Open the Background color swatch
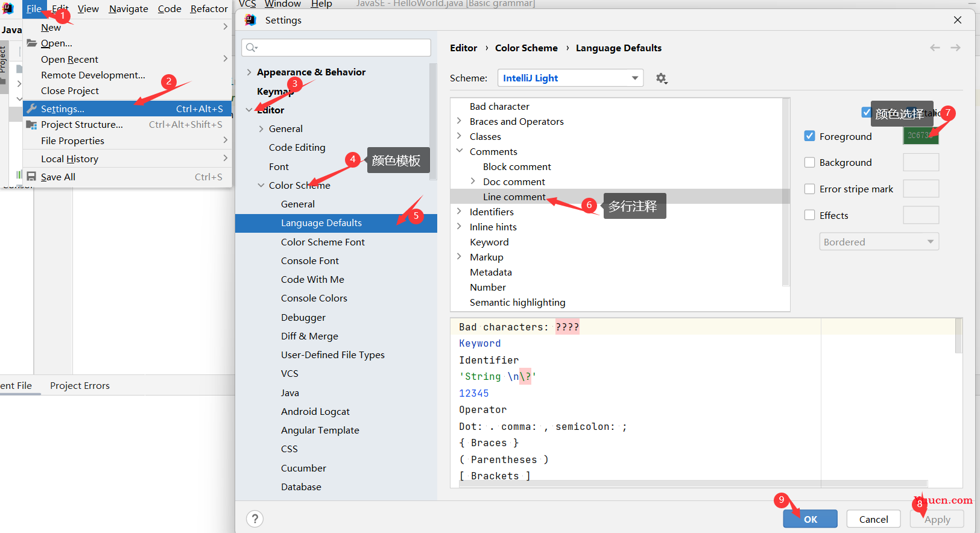This screenshot has width=980, height=533. [x=921, y=162]
